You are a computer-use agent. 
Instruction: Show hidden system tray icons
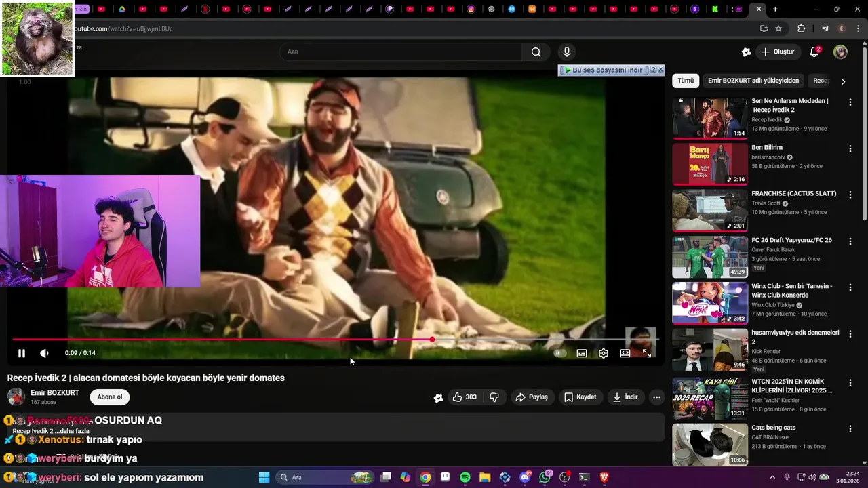coord(772,477)
